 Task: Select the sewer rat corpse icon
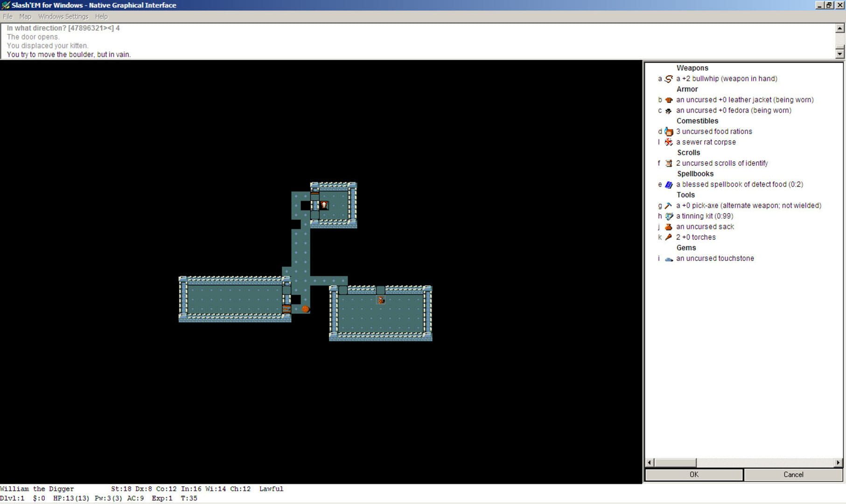pyautogui.click(x=669, y=142)
